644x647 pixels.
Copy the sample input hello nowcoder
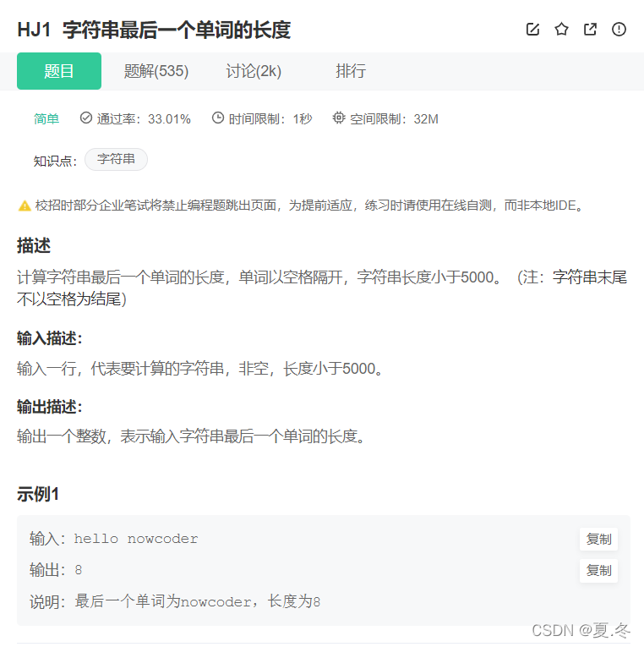pyautogui.click(x=598, y=539)
